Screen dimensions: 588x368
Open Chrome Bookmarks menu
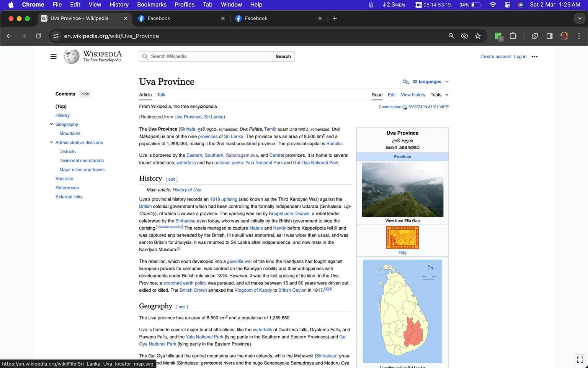pos(152,5)
